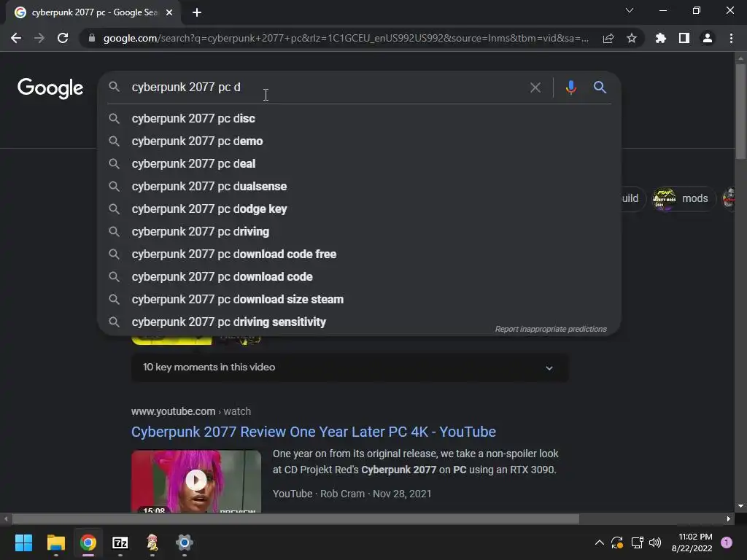Click Report inappropriate predictions link
This screenshot has height=560, width=747.
tap(551, 329)
